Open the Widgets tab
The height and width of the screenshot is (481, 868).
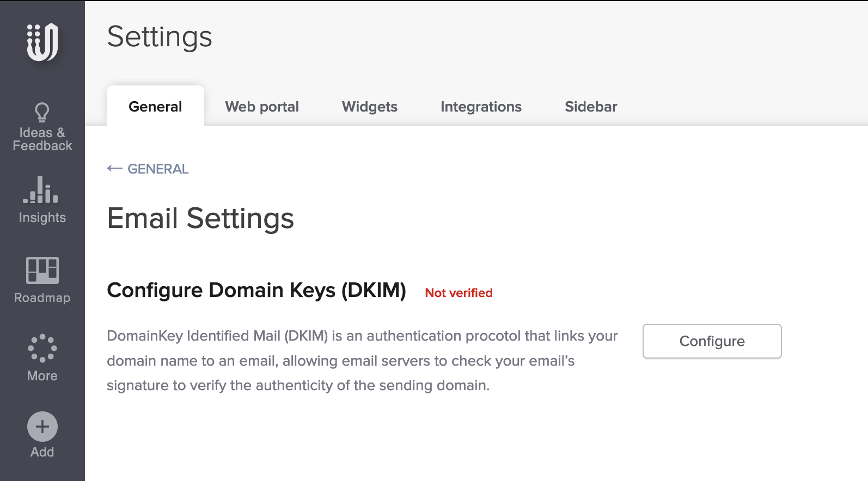370,107
